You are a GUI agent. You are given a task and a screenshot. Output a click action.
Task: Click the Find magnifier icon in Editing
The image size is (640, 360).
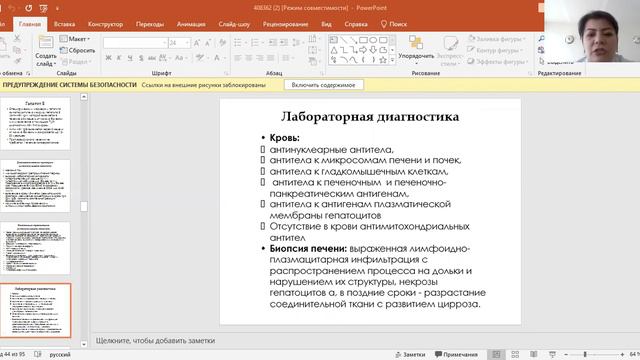point(541,38)
